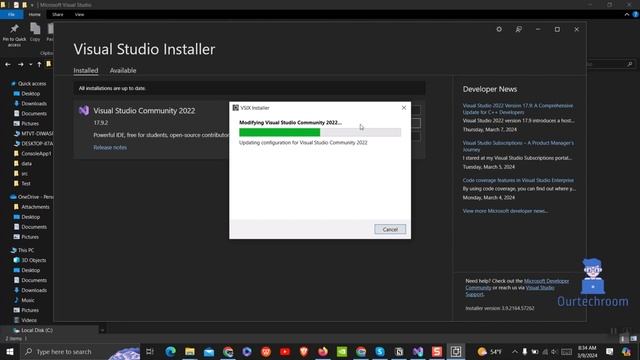Screen dimensions: 640x360
Task: Open the Windows Start menu
Action: 9,351
